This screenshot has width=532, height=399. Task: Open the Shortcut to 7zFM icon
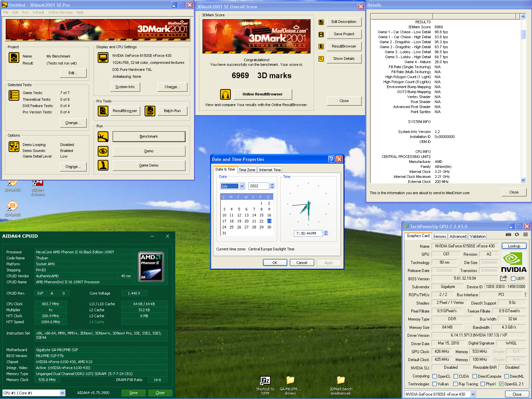[265, 386]
